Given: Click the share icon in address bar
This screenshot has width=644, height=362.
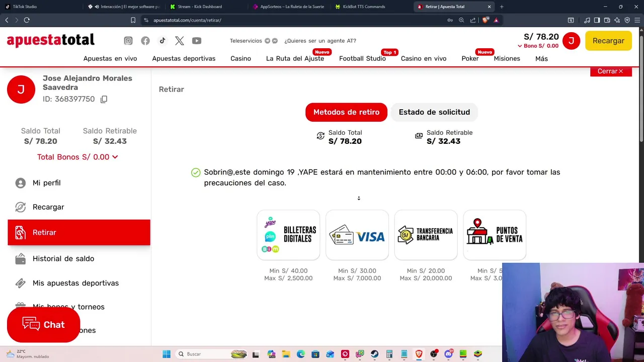Looking at the screenshot, I should click(473, 20).
